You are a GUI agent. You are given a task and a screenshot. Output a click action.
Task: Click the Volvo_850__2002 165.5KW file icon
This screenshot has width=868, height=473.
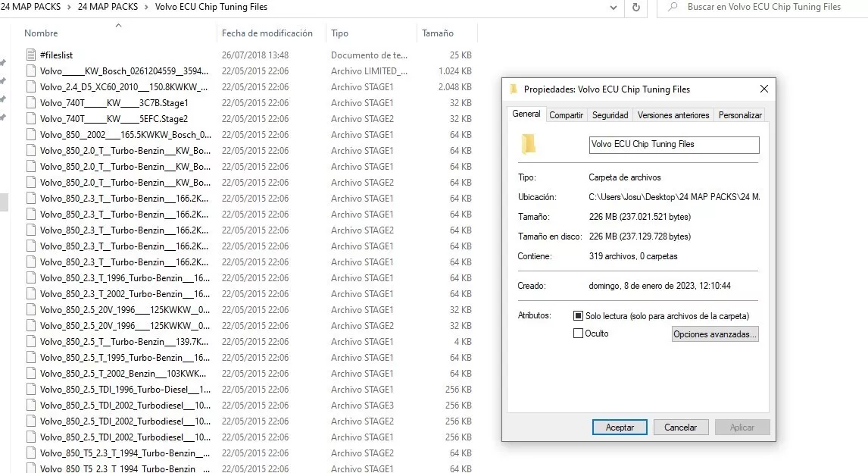tap(31, 135)
